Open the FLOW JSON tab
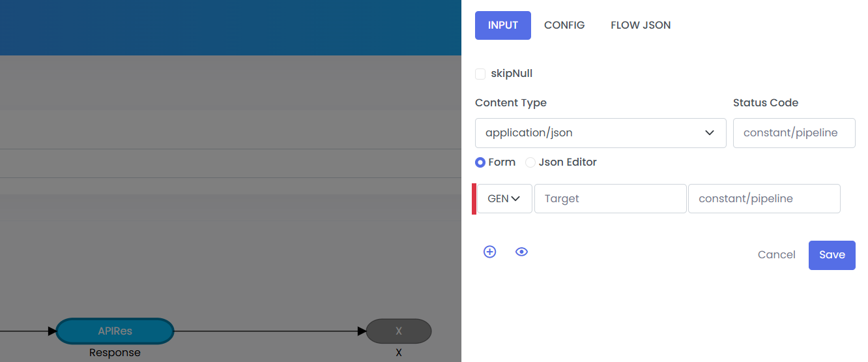Screen dimensions: 868x362 (x=640, y=25)
